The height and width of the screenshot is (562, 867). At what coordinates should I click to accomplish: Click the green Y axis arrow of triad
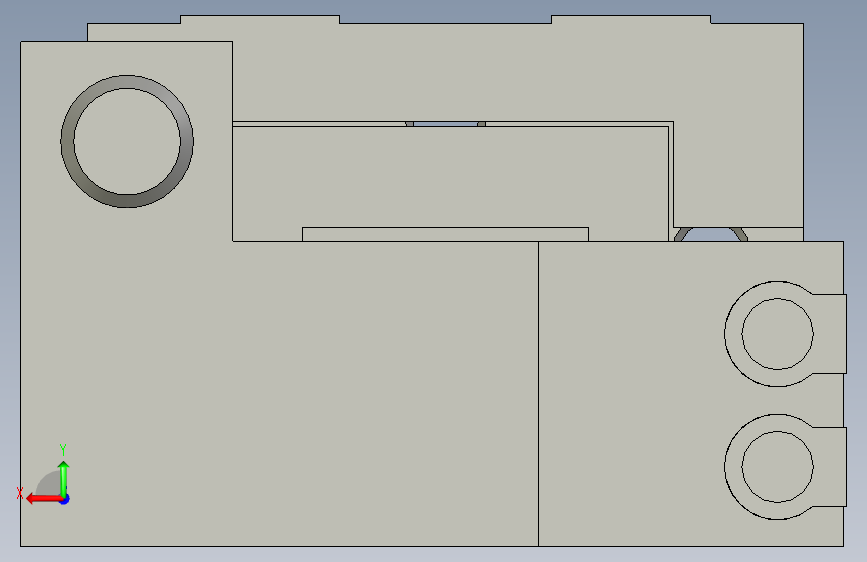pyautogui.click(x=64, y=478)
